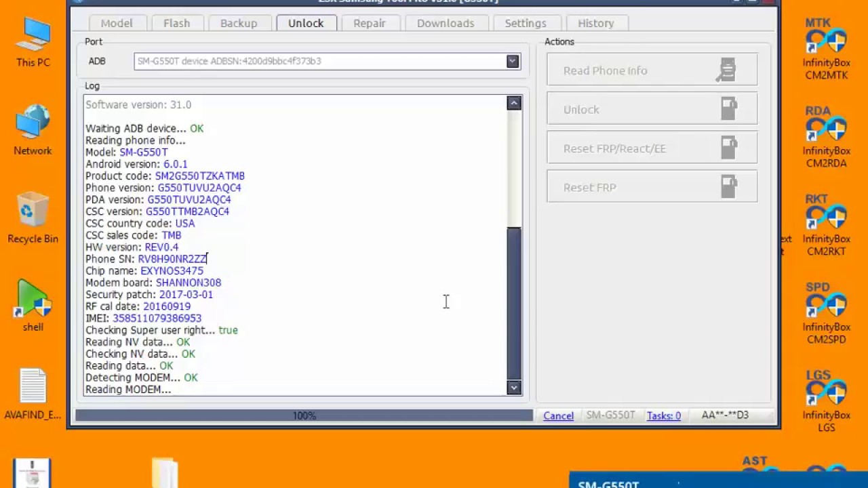This screenshot has height=488, width=868.
Task: Click the Reset FRP/React/EE button
Action: point(652,148)
